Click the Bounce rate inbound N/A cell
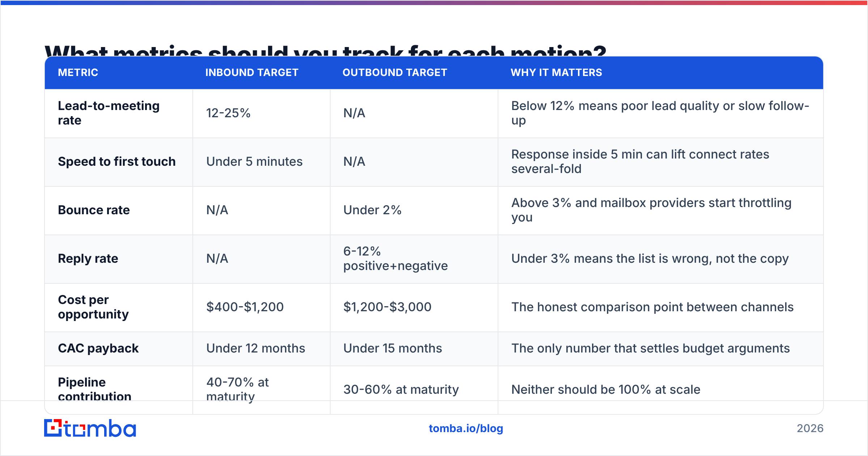Image resolution: width=868 pixels, height=456 pixels. [x=217, y=210]
